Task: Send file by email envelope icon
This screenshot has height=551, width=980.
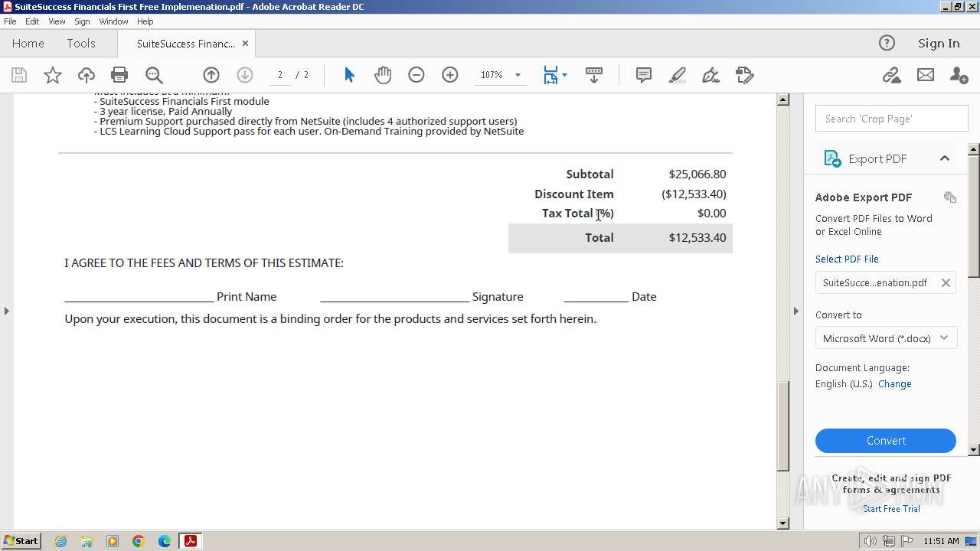Action: pyautogui.click(x=926, y=75)
